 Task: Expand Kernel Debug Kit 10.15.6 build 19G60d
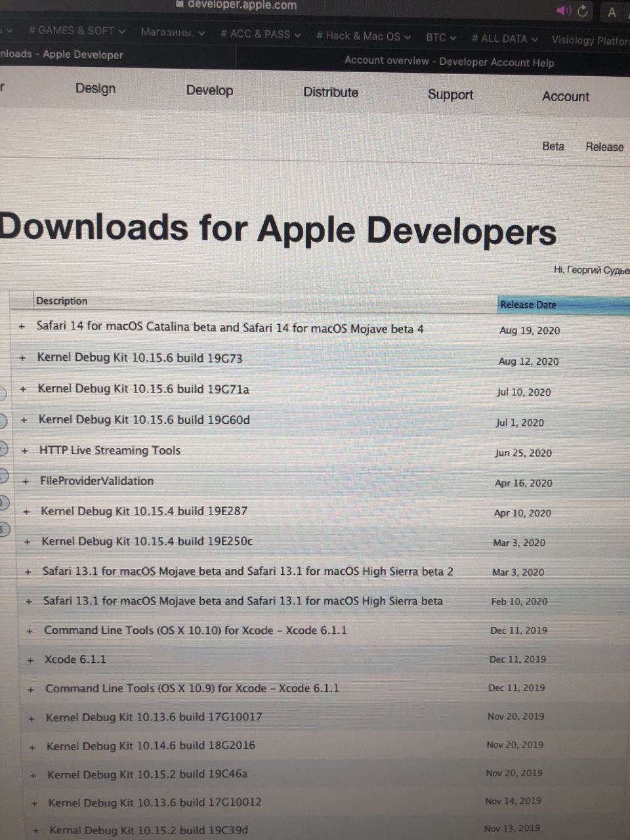click(24, 420)
